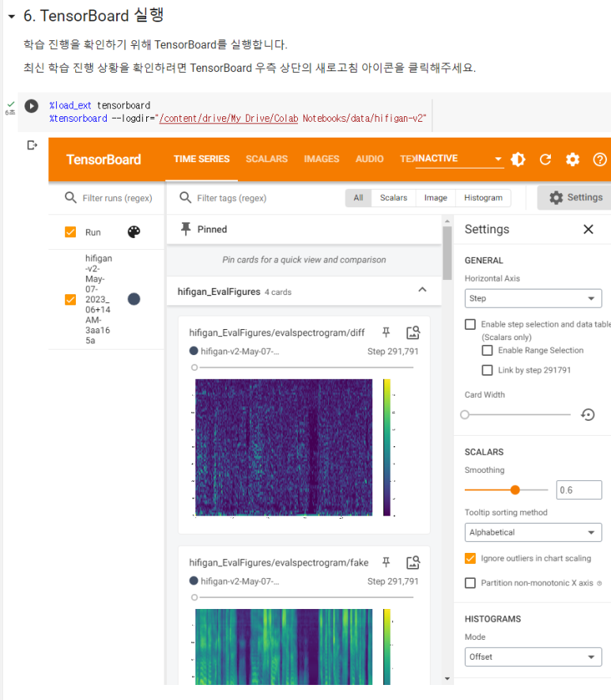Check Partition non-monotonic X axis
The width and height of the screenshot is (611, 700).
[470, 583]
